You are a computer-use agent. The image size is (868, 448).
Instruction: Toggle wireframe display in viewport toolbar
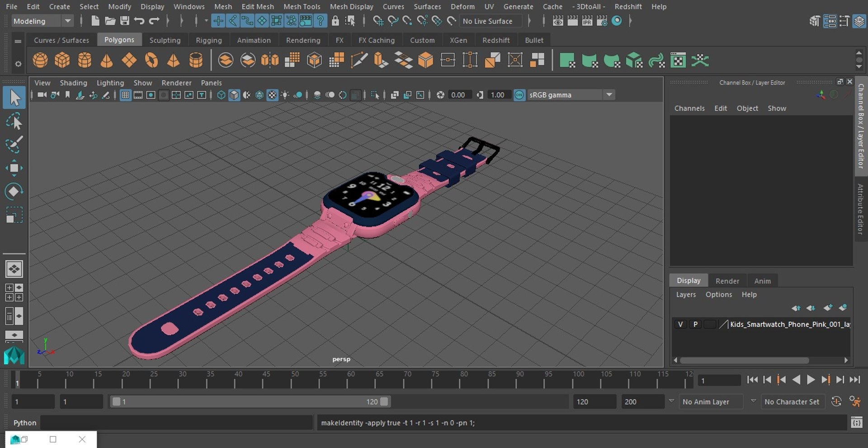[221, 95]
